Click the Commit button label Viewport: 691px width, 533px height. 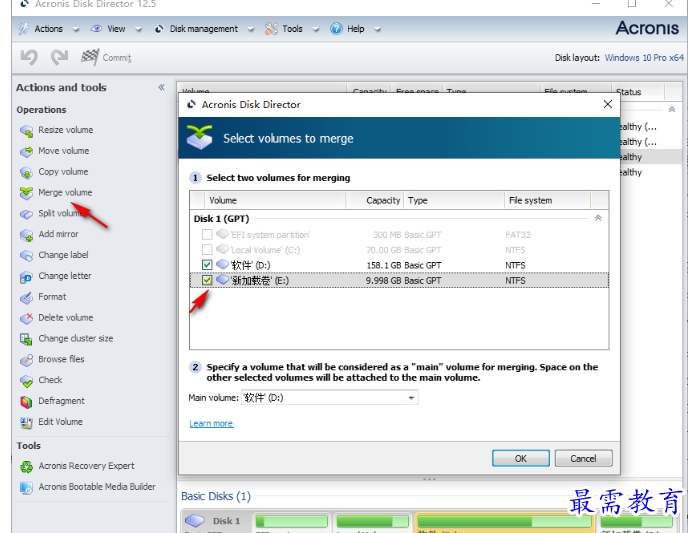[x=117, y=58]
